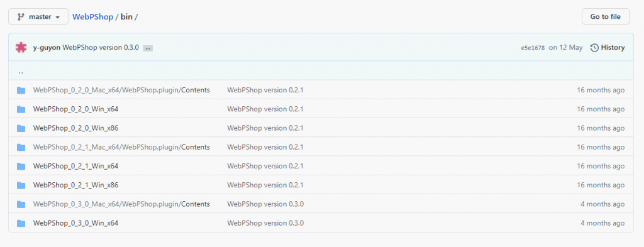Image resolution: width=644 pixels, height=247 pixels.
Task: Open commit message for WebPShop_0_3_0_Mac_x64 row
Action: (x=265, y=204)
